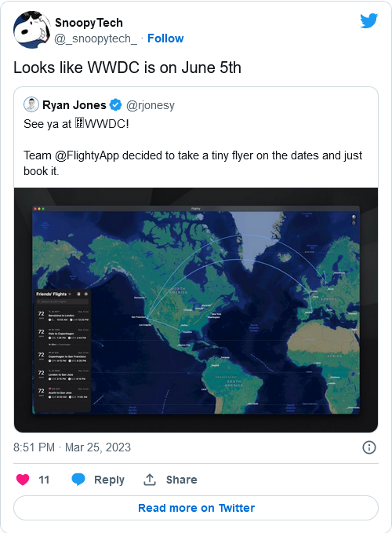Click the Twitter bird logo
392x533 pixels.
[x=369, y=20]
